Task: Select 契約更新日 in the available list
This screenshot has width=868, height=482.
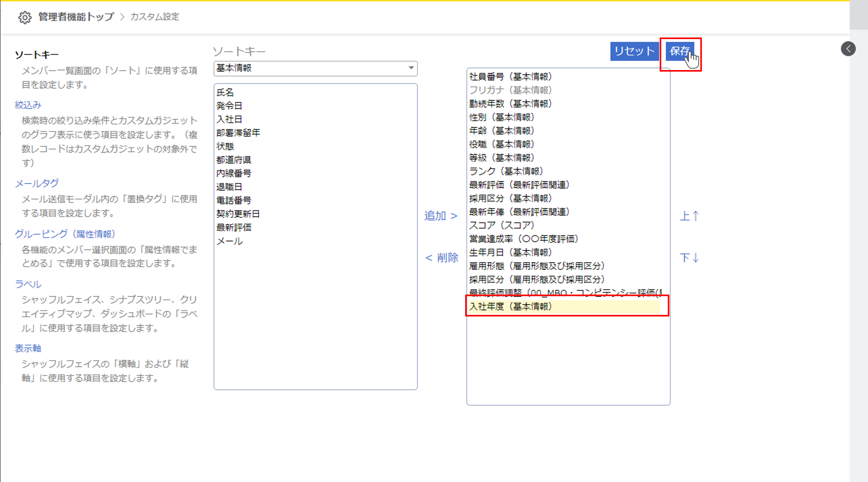Action: click(x=238, y=214)
